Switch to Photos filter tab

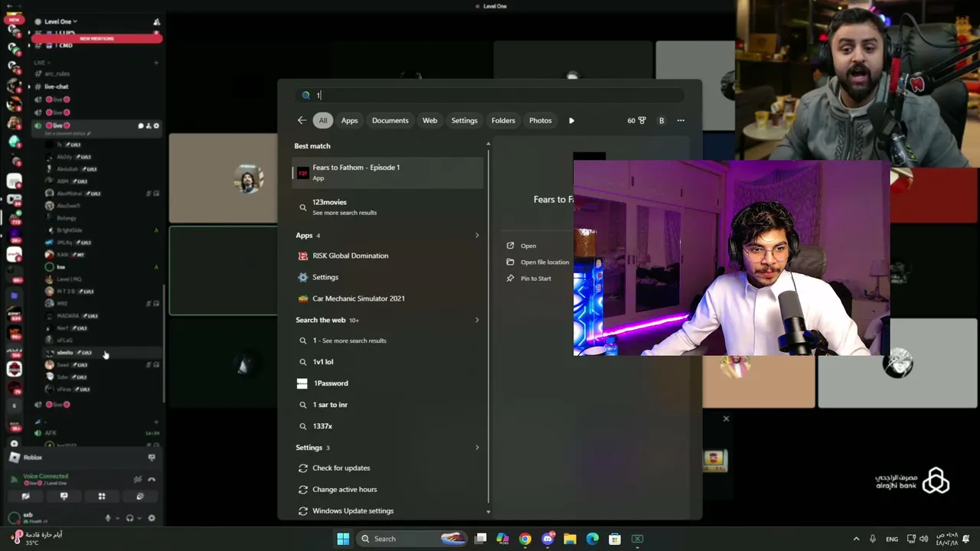541,120
